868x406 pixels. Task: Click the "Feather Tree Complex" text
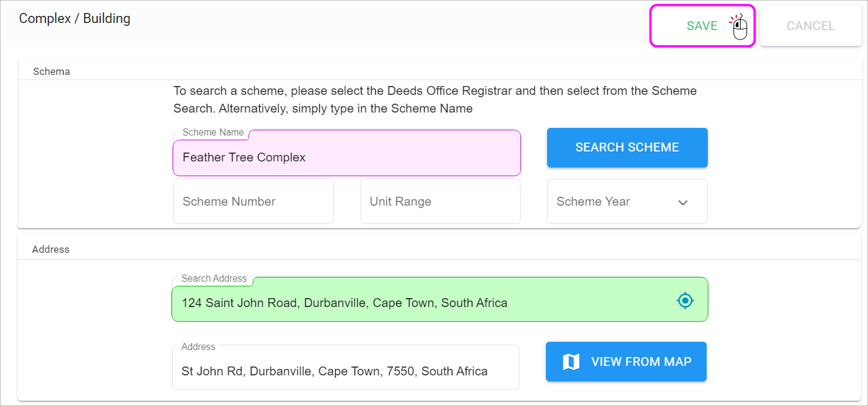(244, 157)
